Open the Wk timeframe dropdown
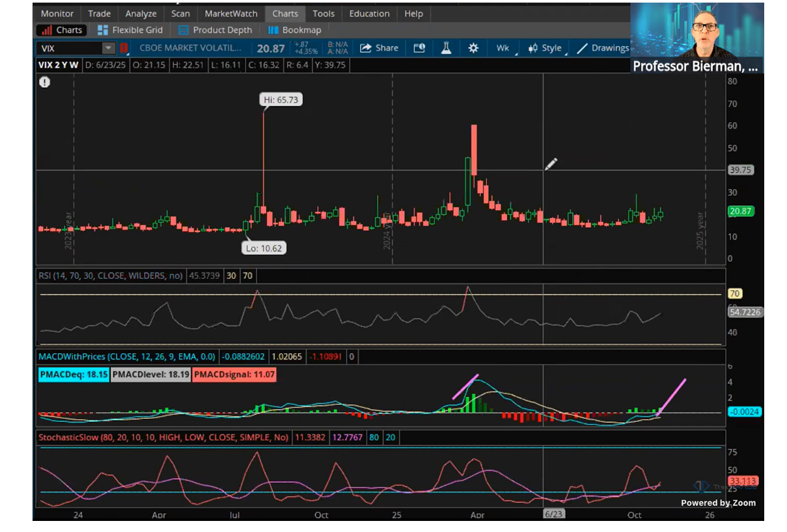 (x=503, y=48)
